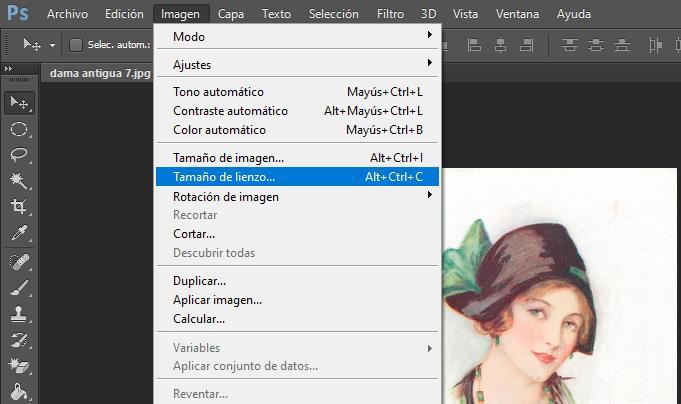Choose Calcular... menu entry
The image size is (681, 404).
(x=298, y=319)
